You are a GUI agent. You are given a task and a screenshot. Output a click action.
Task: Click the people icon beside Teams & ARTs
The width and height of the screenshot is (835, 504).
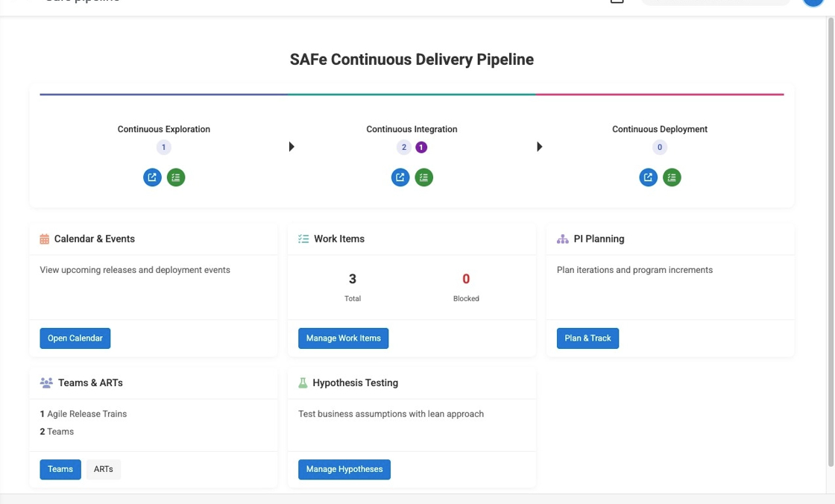[45, 382]
